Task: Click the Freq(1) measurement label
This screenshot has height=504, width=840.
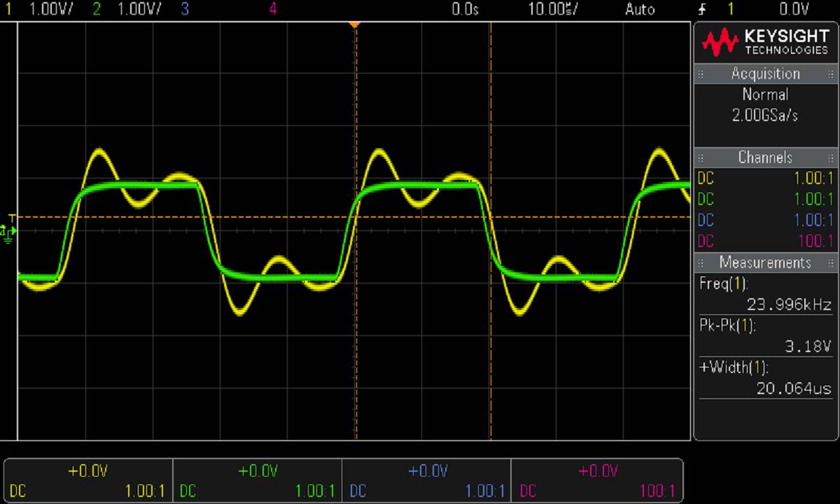Action: point(724,283)
